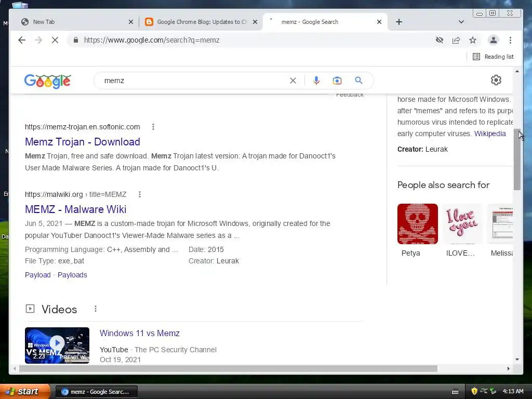Image resolution: width=532 pixels, height=399 pixels.
Task: Click the File Type: exe,.bat text
Action: [54, 261]
